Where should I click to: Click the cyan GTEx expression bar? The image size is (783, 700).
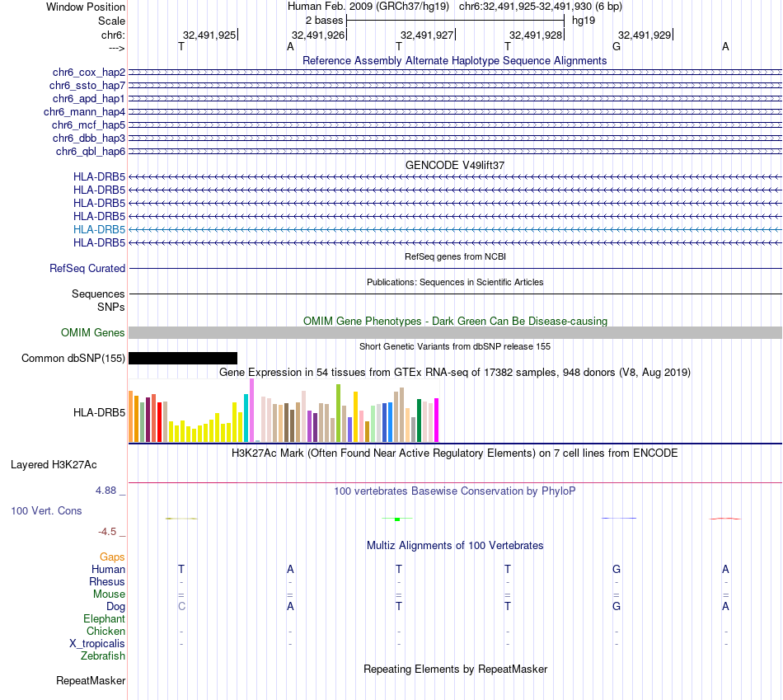(246, 418)
